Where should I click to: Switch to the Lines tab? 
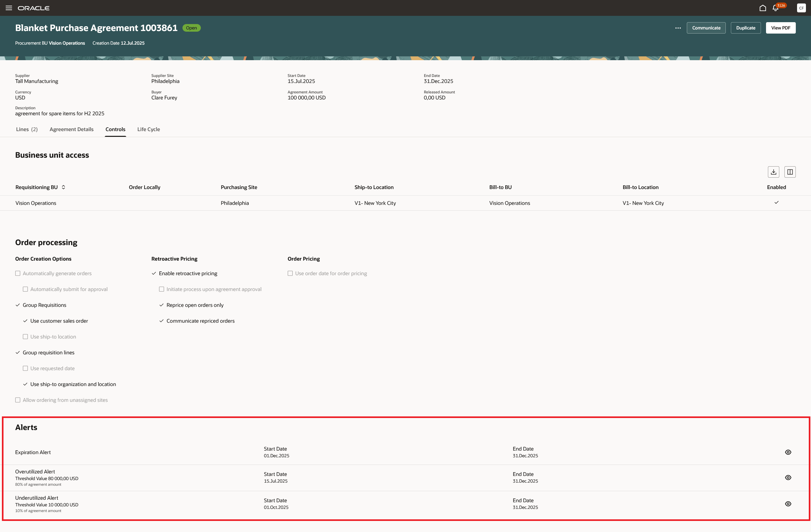click(x=27, y=130)
